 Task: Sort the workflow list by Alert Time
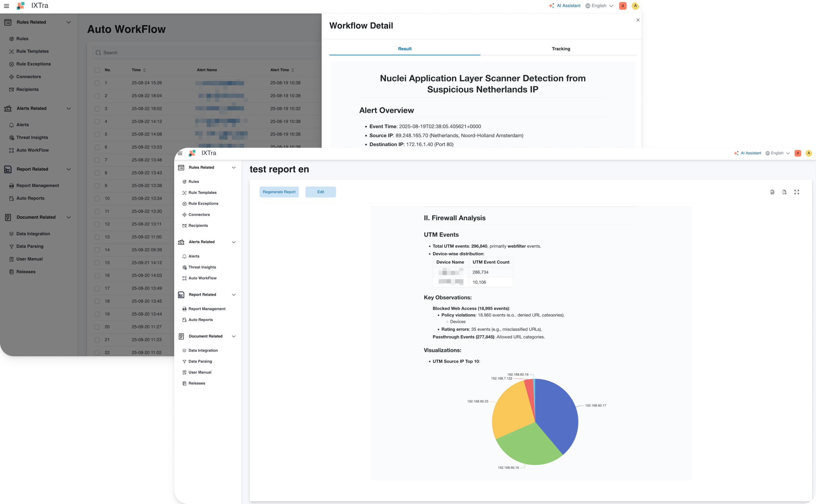[x=293, y=70]
